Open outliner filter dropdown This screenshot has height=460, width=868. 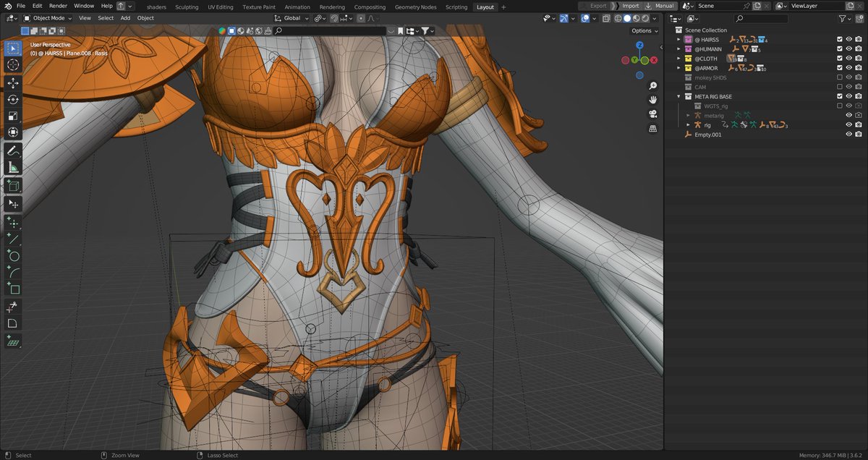[845, 18]
